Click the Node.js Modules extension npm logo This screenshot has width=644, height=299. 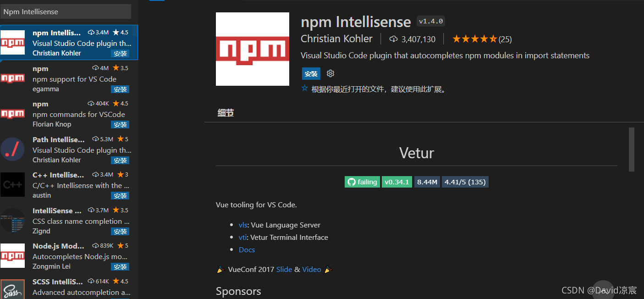tap(13, 255)
